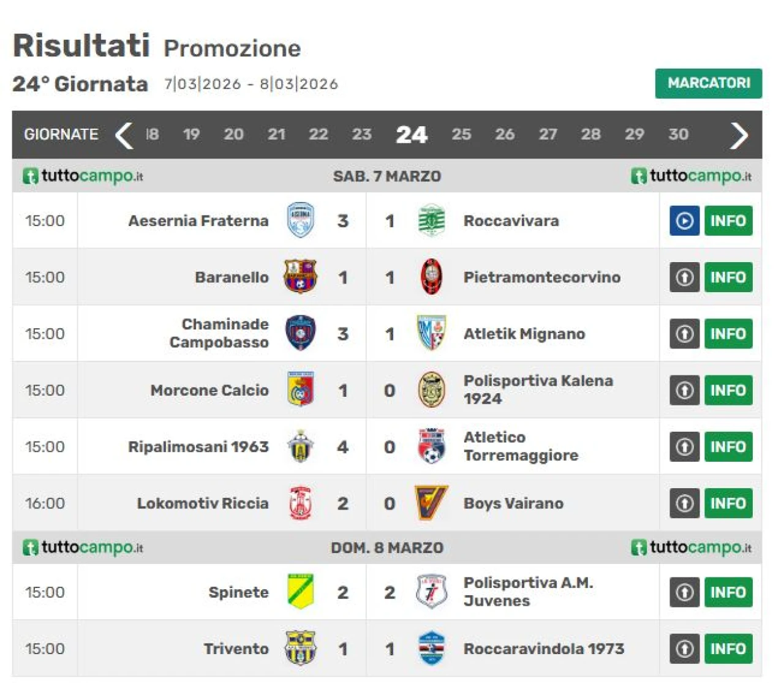The width and height of the screenshot is (784, 689).
Task: Click the Roccaravindola 1973 team logo
Action: pos(431,649)
